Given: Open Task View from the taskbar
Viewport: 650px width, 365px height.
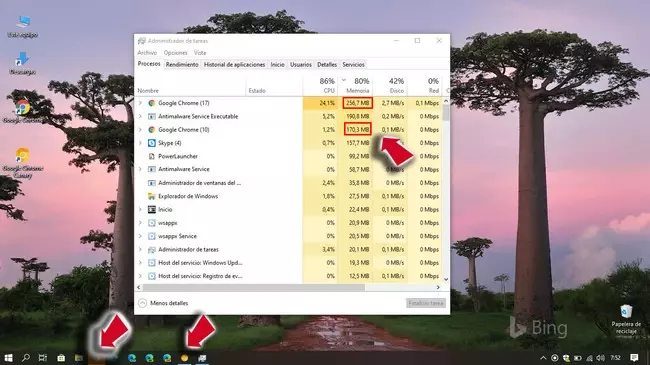Looking at the screenshot, I should coord(43,358).
